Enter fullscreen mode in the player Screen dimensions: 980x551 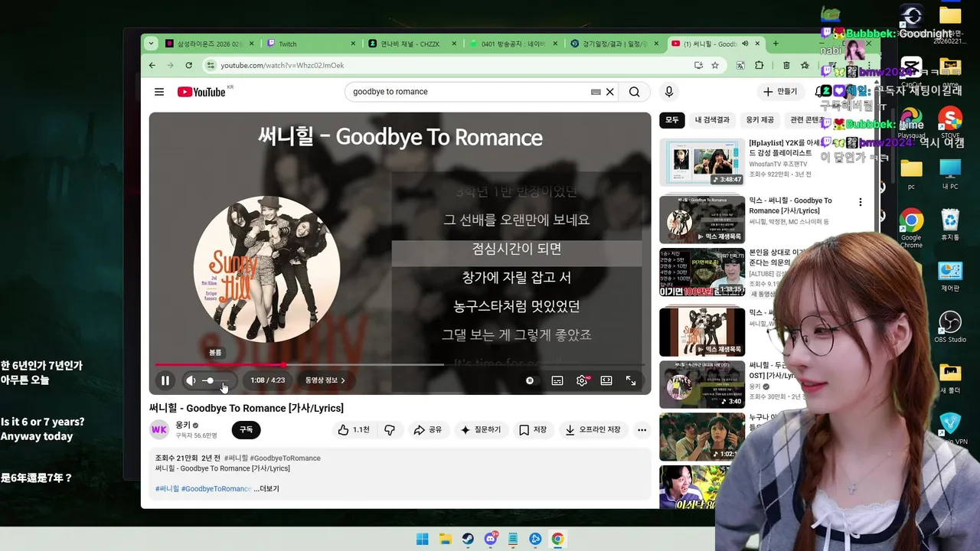631,380
